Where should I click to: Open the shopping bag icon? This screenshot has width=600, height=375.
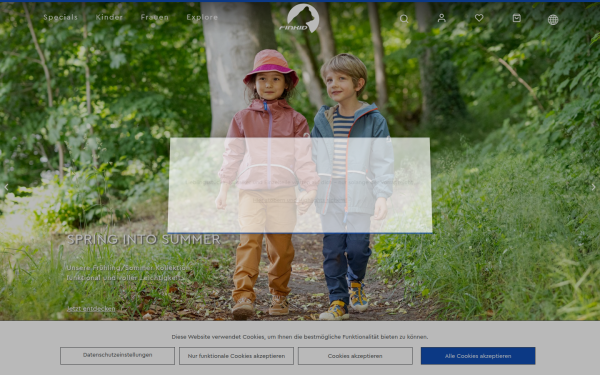pyautogui.click(x=517, y=18)
